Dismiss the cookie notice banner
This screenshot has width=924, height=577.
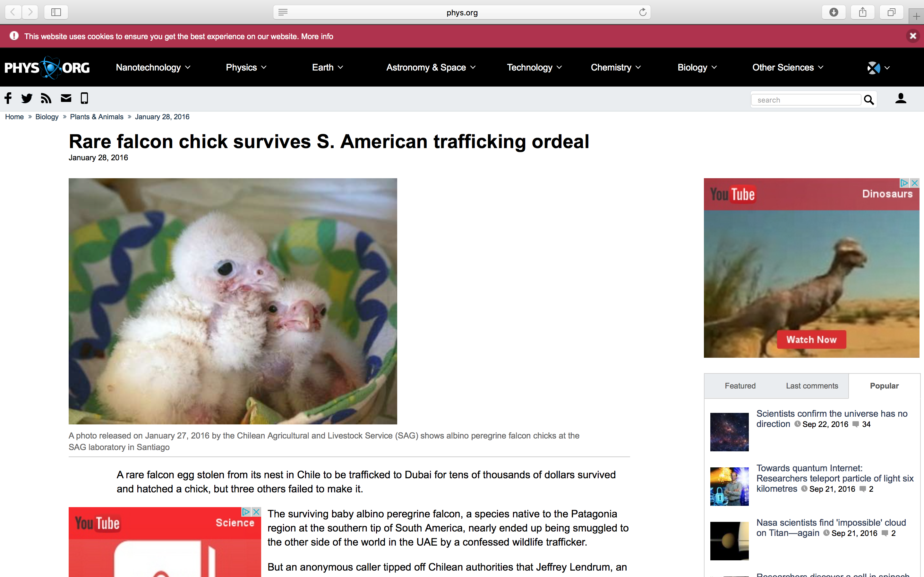(912, 36)
